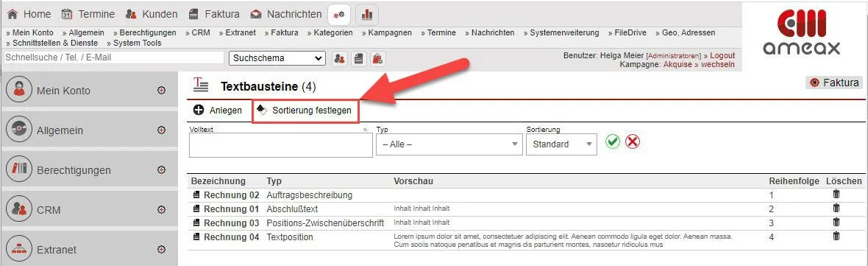Click the Akquise campaign link
The image size is (868, 266).
pyautogui.click(x=677, y=64)
